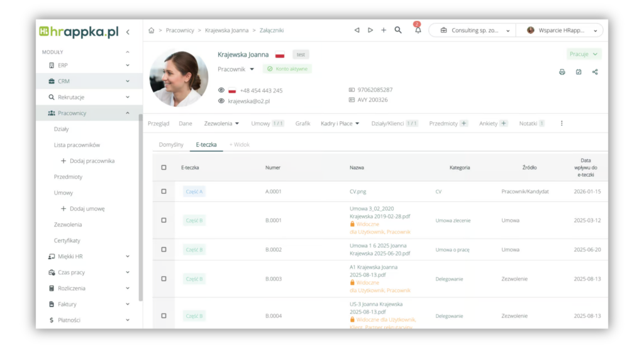Toggle phone number visibility eye

pos(221,90)
